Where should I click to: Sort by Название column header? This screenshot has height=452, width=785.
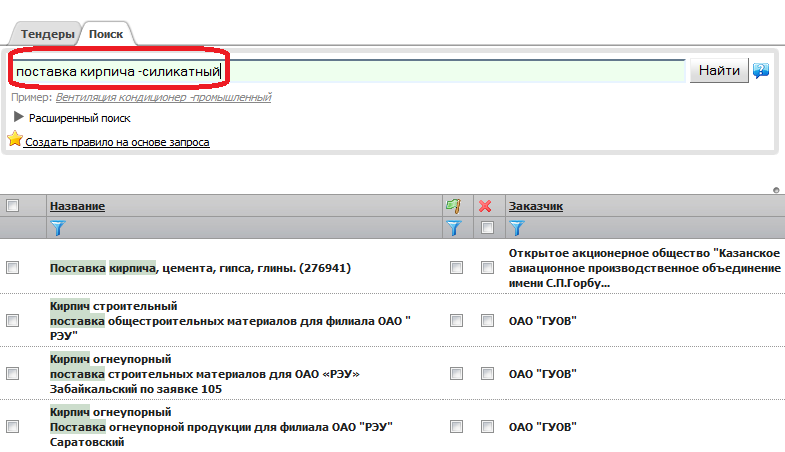point(77,206)
